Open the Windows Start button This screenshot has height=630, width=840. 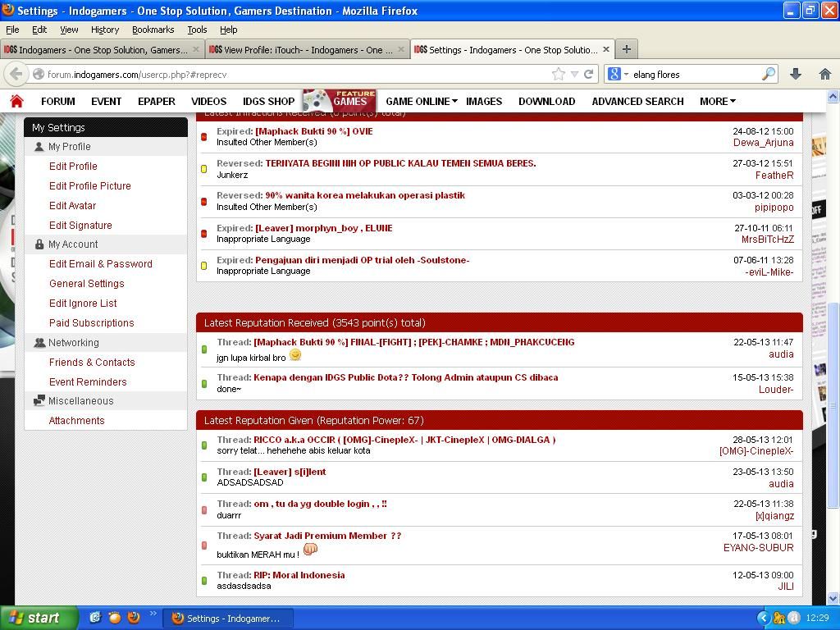38,618
